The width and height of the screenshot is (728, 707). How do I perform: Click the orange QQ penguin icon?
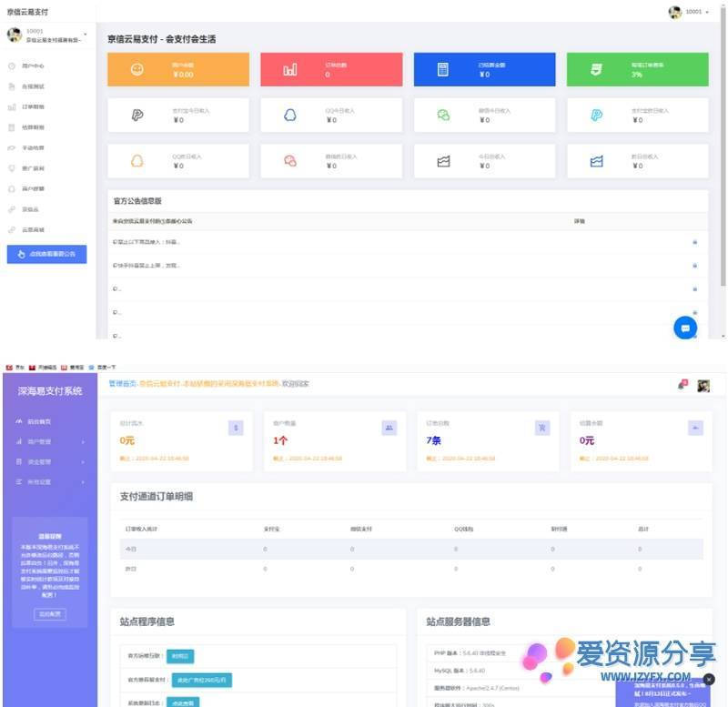point(136,161)
